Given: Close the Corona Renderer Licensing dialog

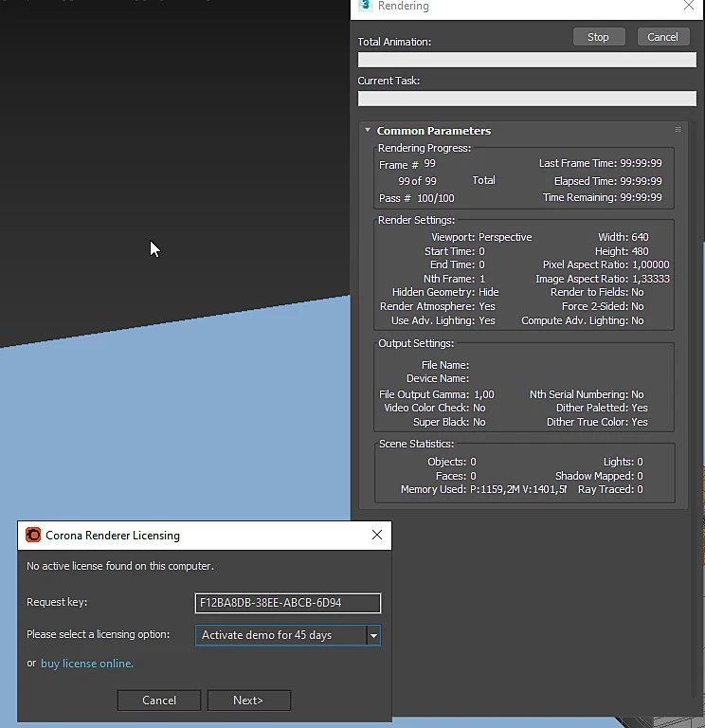Looking at the screenshot, I should (377, 535).
